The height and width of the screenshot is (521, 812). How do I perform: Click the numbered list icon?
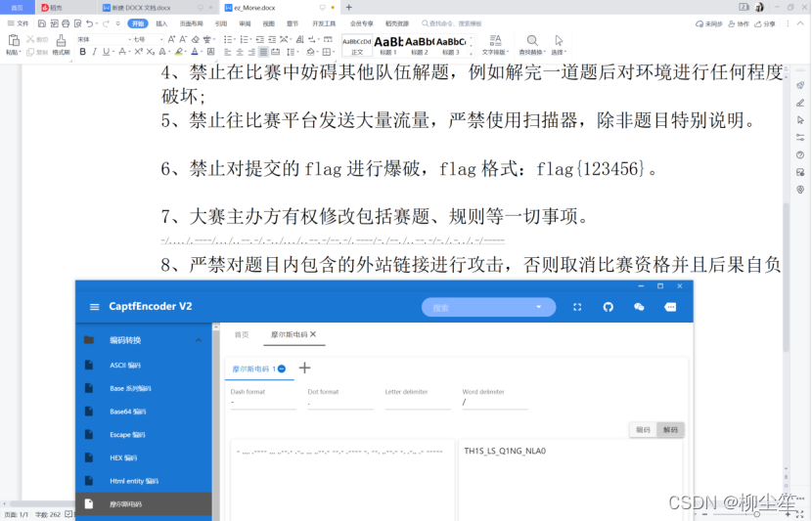[245, 39]
